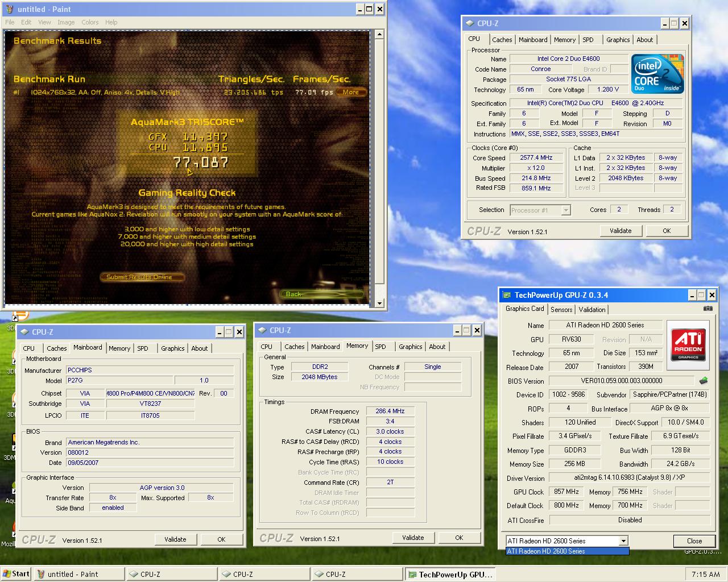The width and height of the screenshot is (728, 582).
Task: Activate the first CPU-Z taskbar button
Action: (172, 574)
